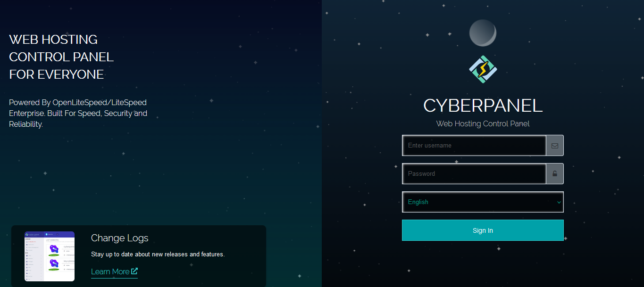This screenshot has width=644, height=287.
Task: Click the Stay up to date text
Action: click(x=158, y=254)
